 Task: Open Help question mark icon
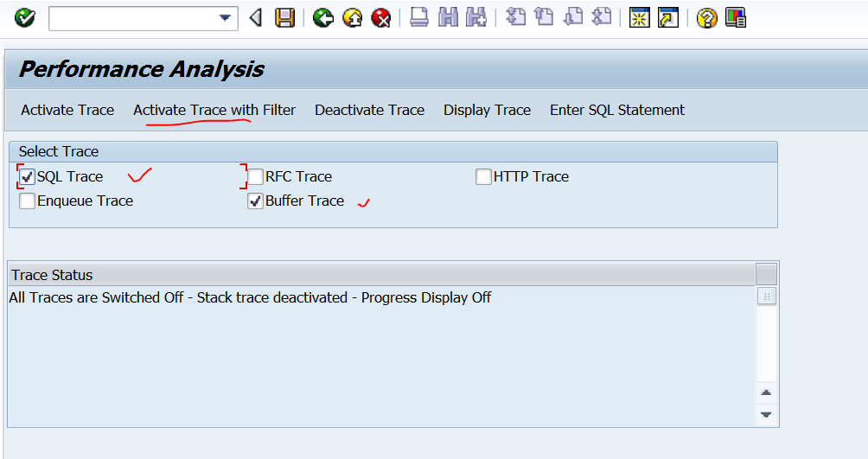(706, 18)
